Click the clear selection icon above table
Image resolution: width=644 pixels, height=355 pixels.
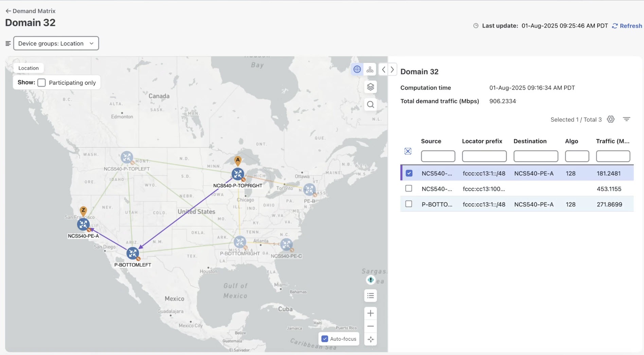[x=408, y=151]
